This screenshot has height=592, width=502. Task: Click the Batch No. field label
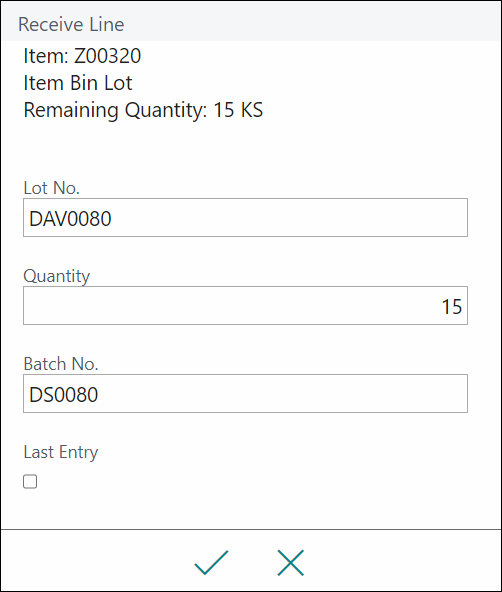point(61,364)
